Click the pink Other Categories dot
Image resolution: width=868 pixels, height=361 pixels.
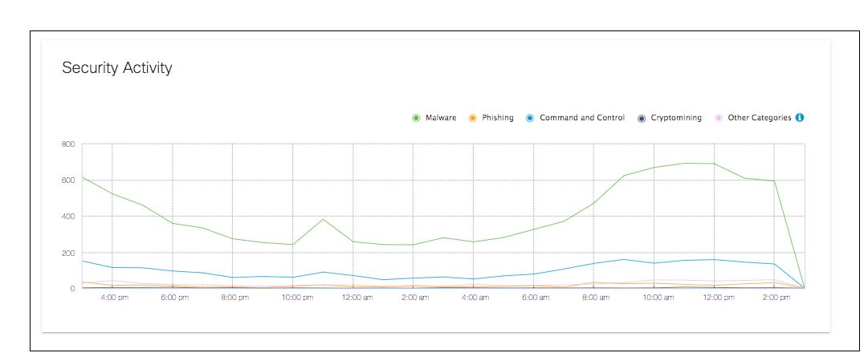(x=719, y=118)
